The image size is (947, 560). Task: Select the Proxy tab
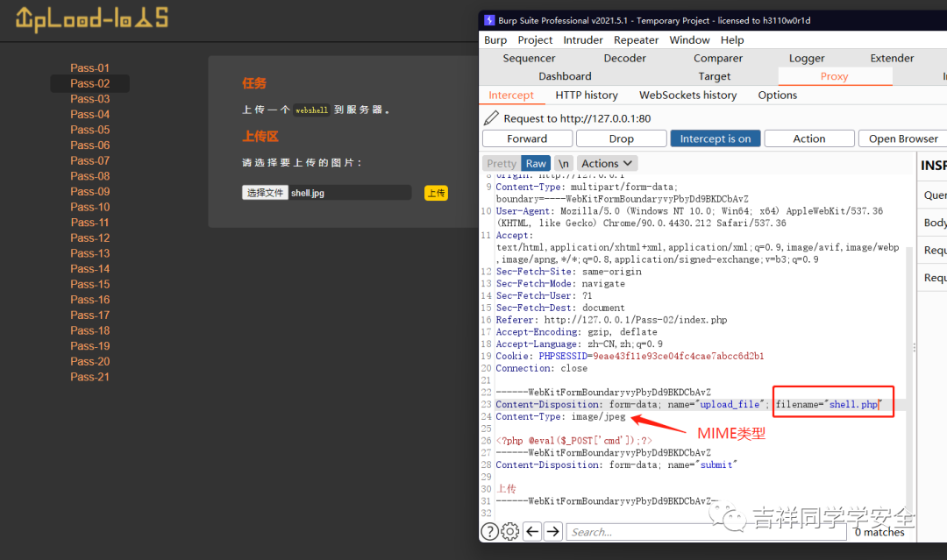coord(834,76)
